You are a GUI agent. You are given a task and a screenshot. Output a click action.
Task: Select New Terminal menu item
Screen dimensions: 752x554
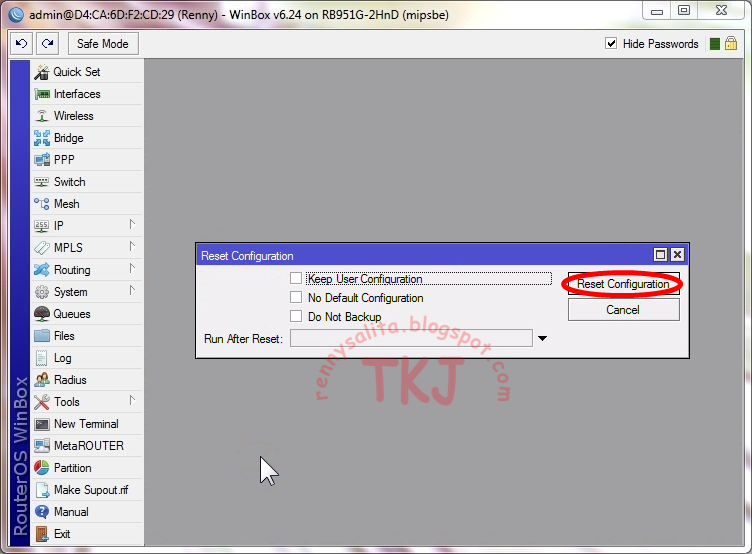[x=88, y=424]
